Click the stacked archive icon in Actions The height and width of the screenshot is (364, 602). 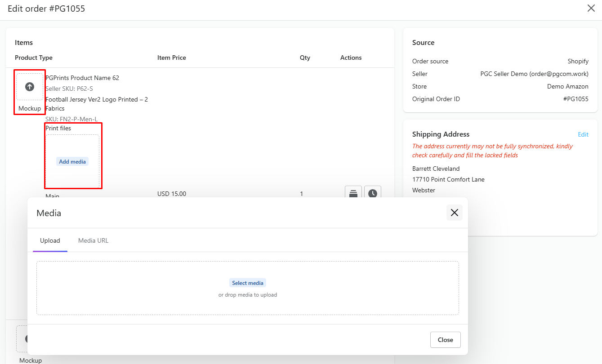(353, 193)
